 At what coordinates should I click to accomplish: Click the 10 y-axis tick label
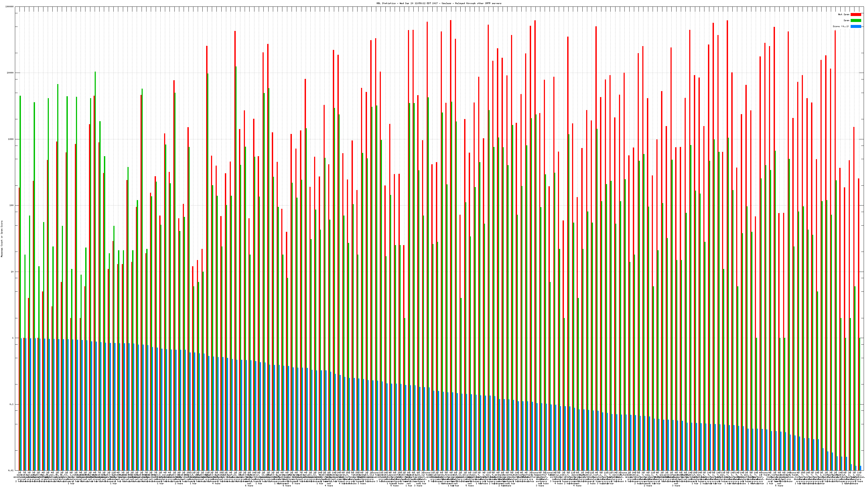click(12, 272)
